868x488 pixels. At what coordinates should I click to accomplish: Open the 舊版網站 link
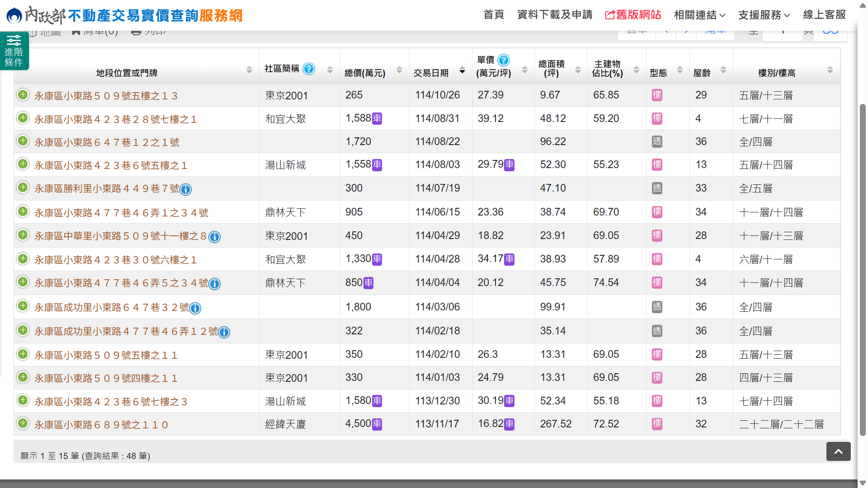pos(633,15)
